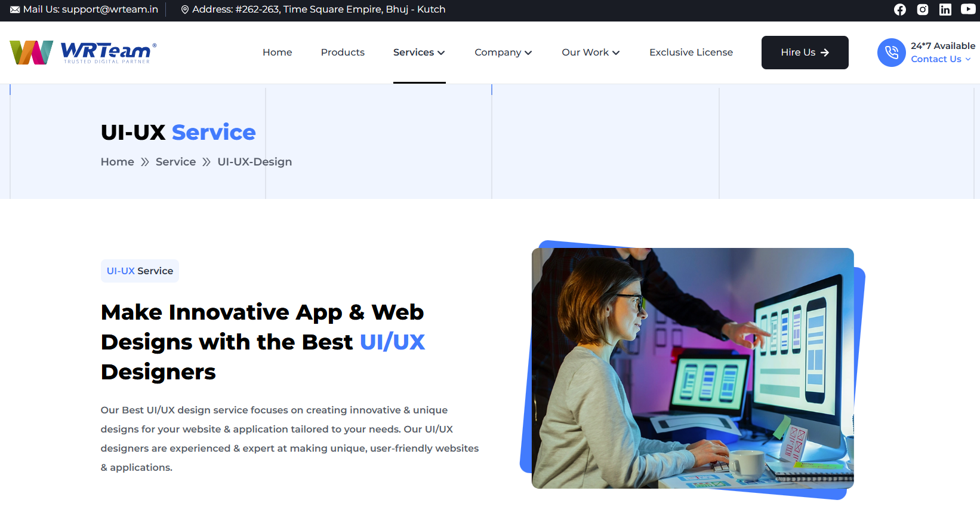The image size is (980, 509).
Task: Click the blue phone call icon
Action: click(x=891, y=53)
